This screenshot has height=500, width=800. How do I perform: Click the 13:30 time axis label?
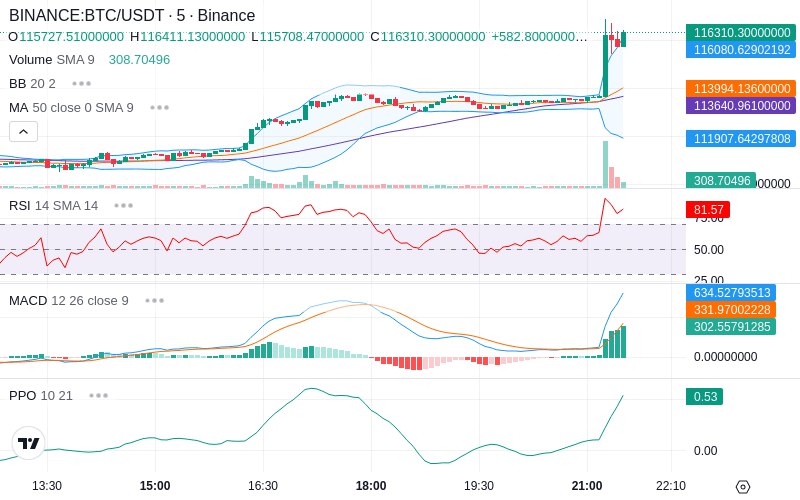(47, 486)
